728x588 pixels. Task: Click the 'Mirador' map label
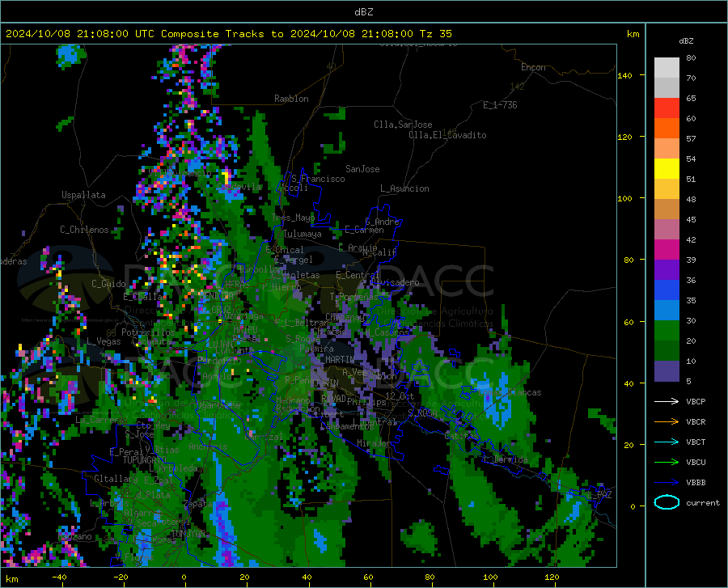coord(375,444)
